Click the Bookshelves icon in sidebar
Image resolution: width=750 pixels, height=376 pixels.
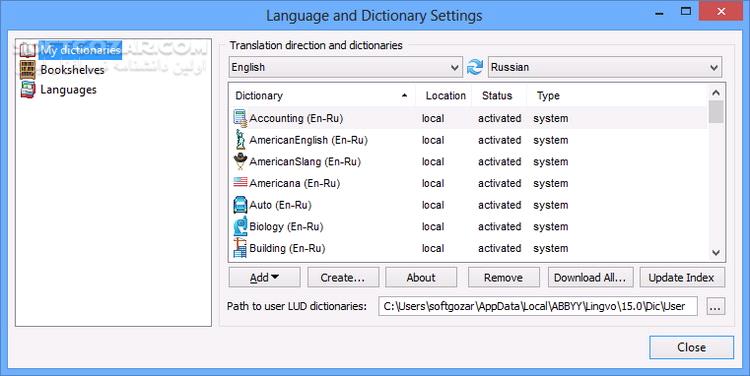pos(28,69)
